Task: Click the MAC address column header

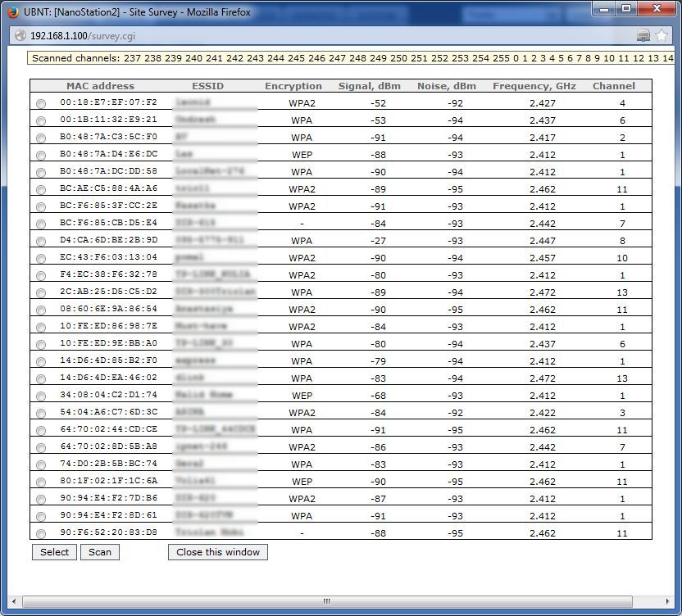Action: [x=101, y=86]
